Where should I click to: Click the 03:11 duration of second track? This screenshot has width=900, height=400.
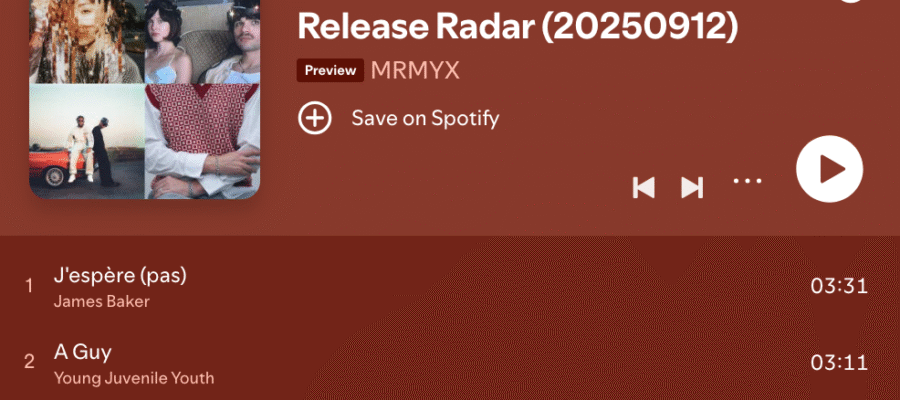pyautogui.click(x=839, y=362)
